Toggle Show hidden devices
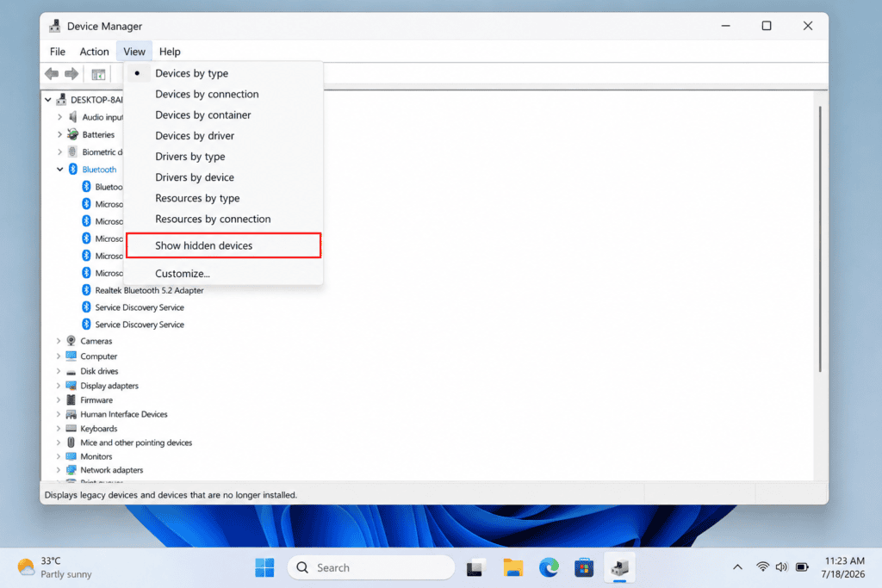Screen dimensions: 882x588 tap(223, 245)
